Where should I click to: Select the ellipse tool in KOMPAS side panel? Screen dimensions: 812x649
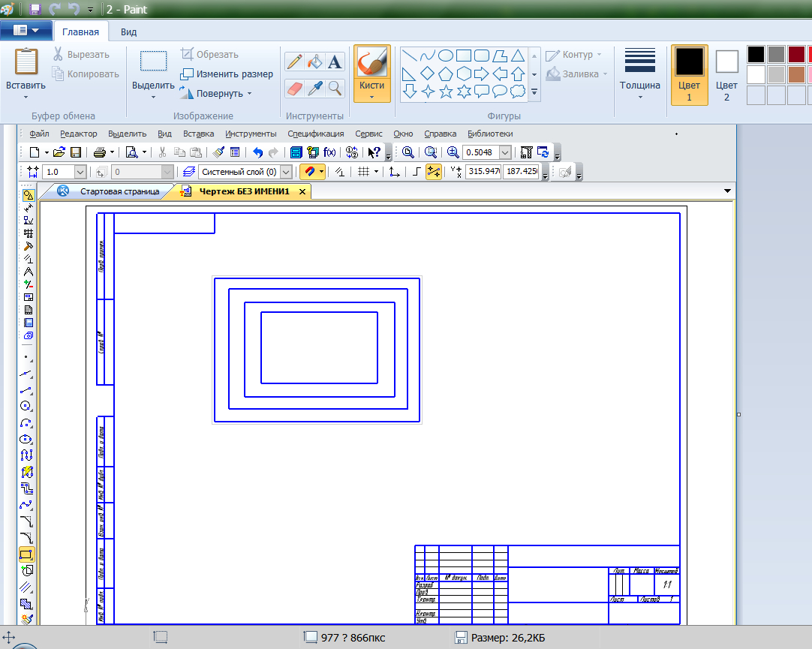click(26, 440)
